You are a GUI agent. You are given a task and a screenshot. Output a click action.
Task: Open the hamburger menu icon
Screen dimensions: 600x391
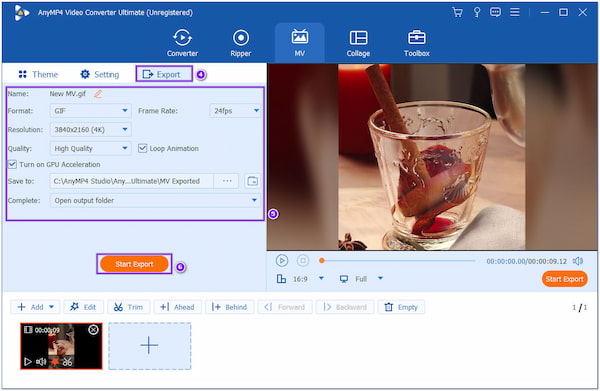(515, 13)
